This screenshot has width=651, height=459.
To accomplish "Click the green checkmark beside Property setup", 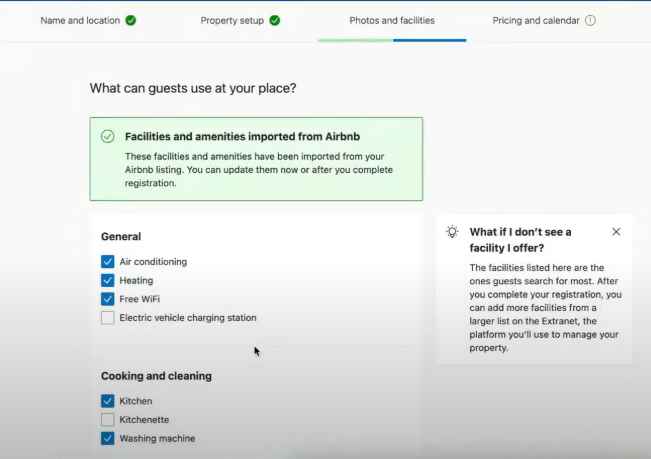I will tap(274, 20).
